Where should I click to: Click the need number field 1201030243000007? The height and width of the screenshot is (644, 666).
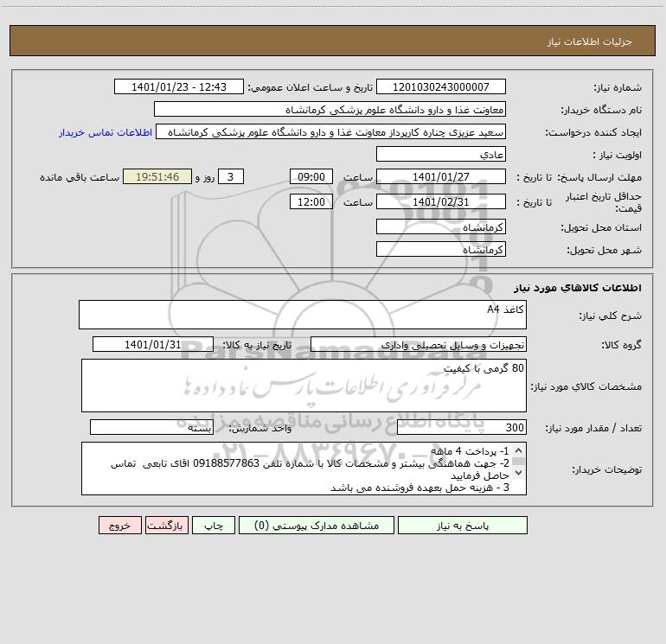tap(441, 86)
